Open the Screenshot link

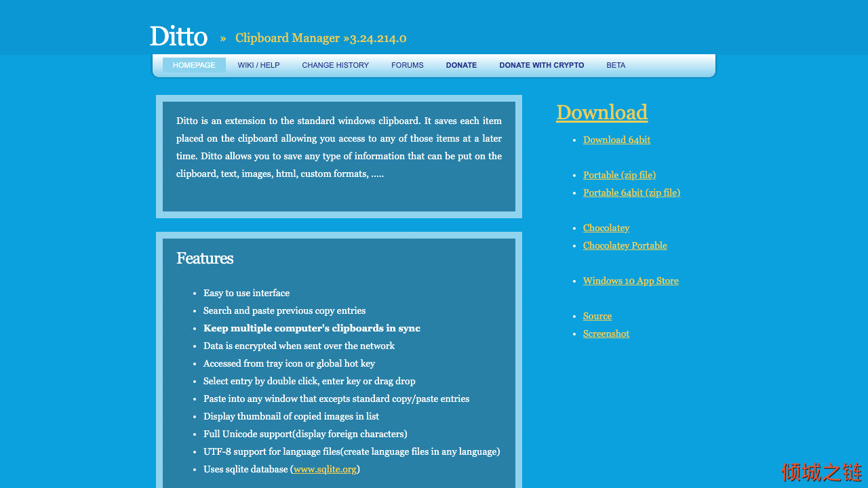pos(606,333)
